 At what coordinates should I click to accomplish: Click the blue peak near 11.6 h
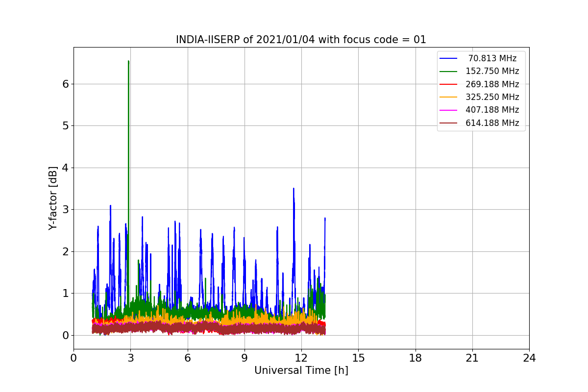point(294,189)
